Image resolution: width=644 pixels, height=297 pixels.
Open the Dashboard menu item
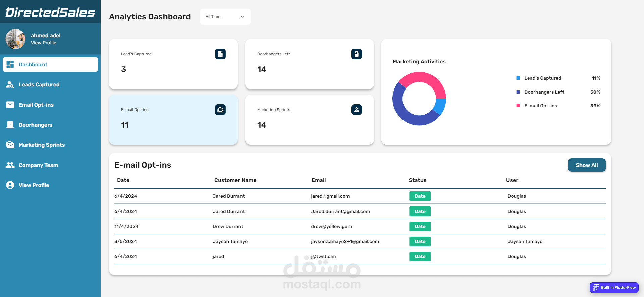coord(50,64)
